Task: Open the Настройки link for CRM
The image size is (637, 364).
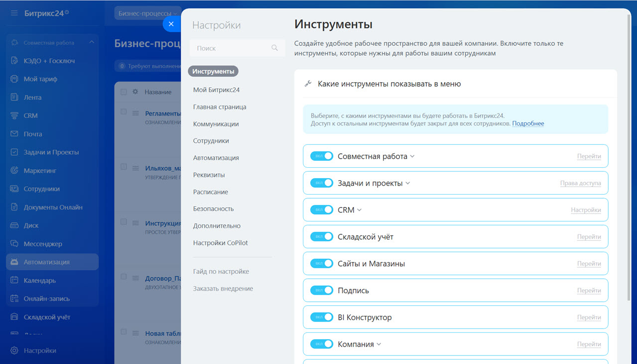Action: (586, 210)
